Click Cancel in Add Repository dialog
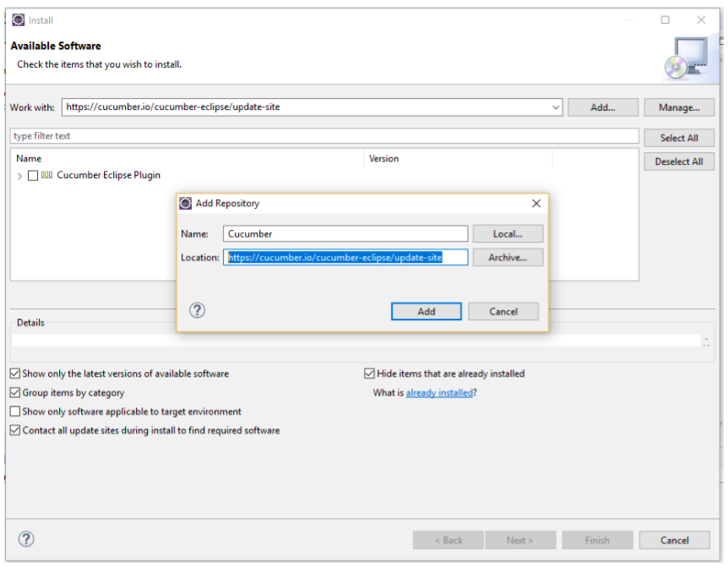The width and height of the screenshot is (728, 573). [x=503, y=311]
